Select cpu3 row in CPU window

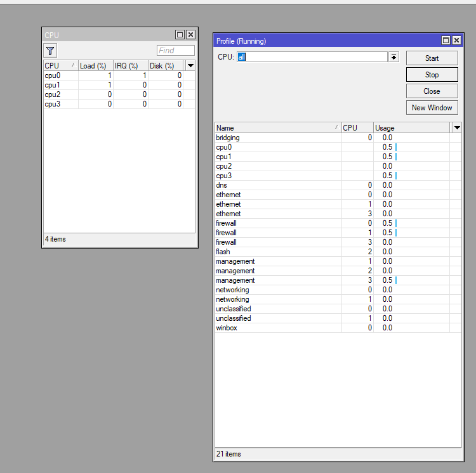(119, 104)
